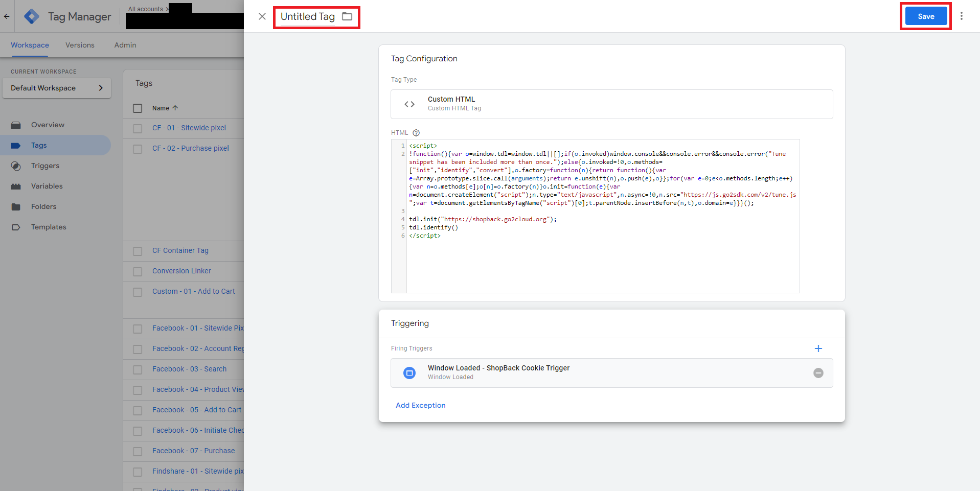
Task: Check the Facebook - 06 - Initiate Checkout row
Action: pos(138,431)
